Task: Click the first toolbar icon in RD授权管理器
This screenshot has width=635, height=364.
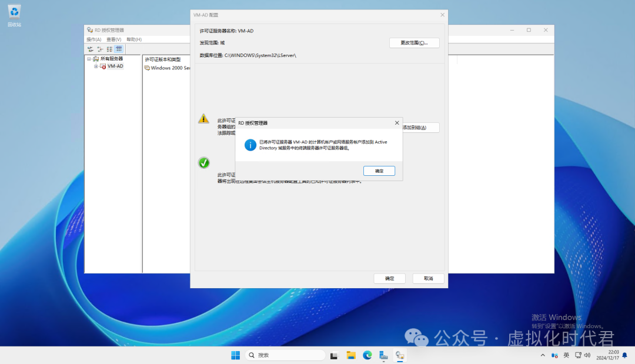Action: [91, 49]
